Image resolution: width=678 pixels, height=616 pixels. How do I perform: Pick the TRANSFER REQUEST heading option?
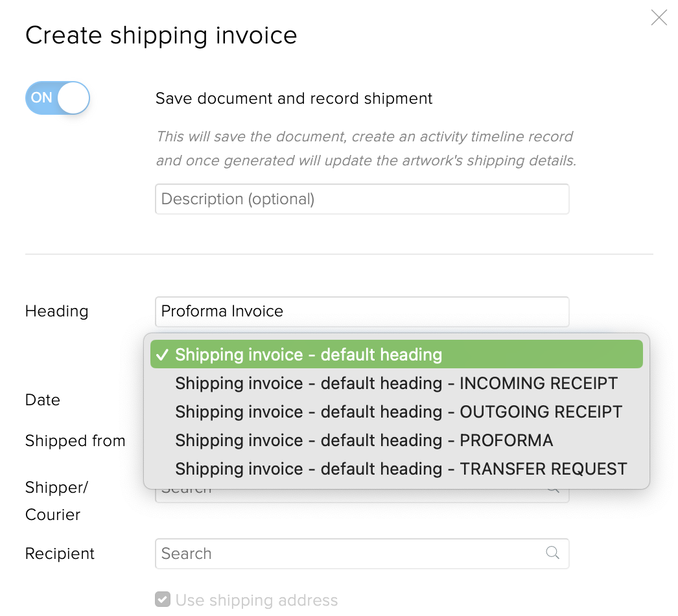point(397,469)
